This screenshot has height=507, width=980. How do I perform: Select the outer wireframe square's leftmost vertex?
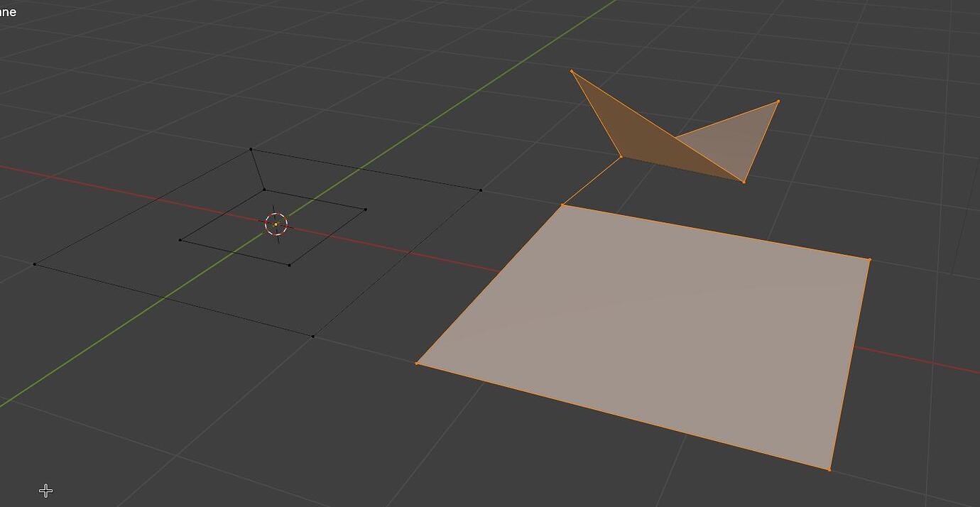point(35,264)
